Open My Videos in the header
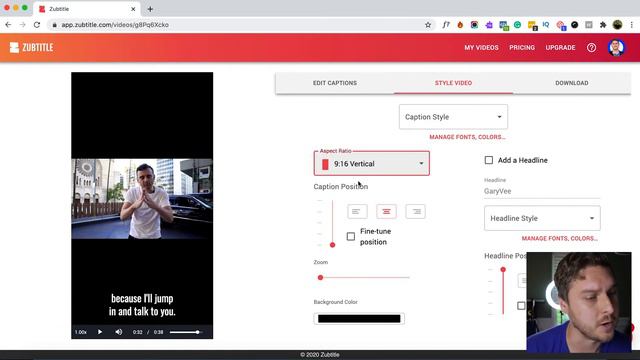The image size is (640, 360). tap(481, 48)
